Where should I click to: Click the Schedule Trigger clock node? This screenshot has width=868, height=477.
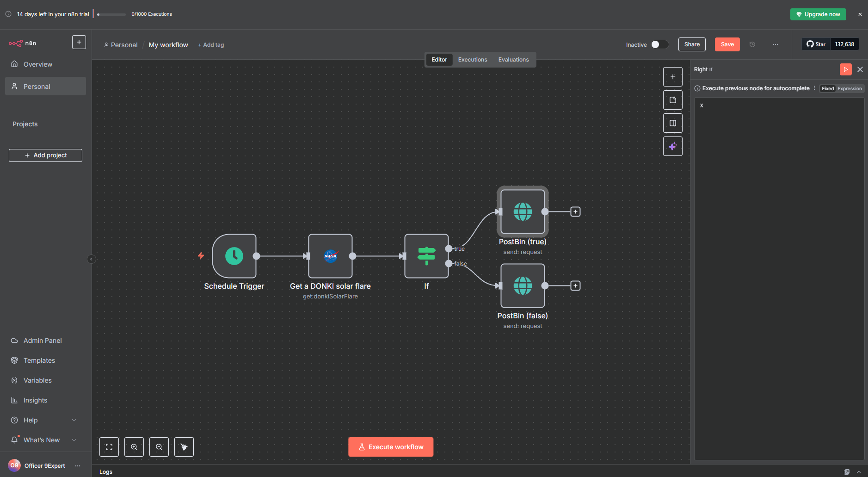click(234, 256)
